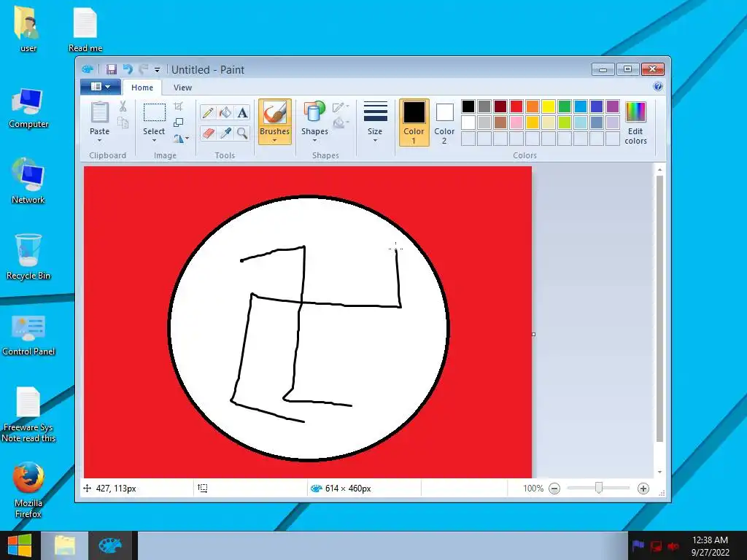Select the Pencil tool
This screenshot has width=747, height=560.
coord(208,113)
